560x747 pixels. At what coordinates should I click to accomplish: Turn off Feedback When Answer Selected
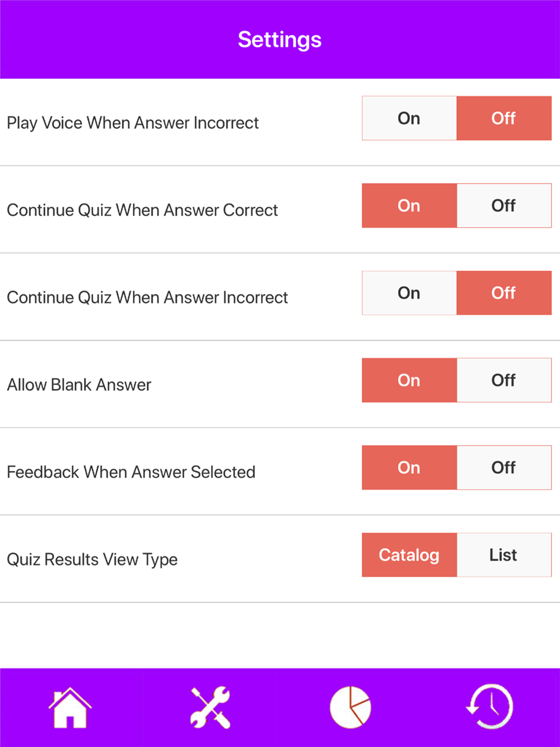point(504,468)
